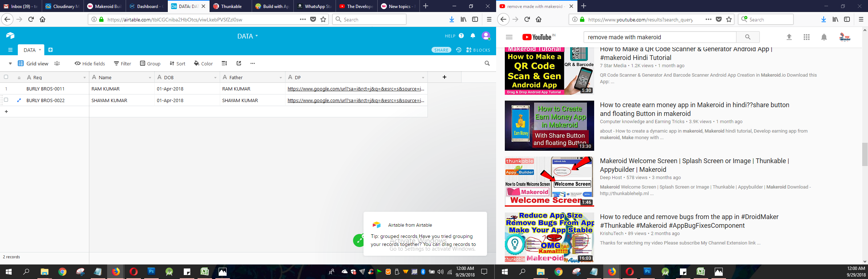Switch to WhatsApp browser tab
The image size is (868, 279).
click(x=315, y=6)
